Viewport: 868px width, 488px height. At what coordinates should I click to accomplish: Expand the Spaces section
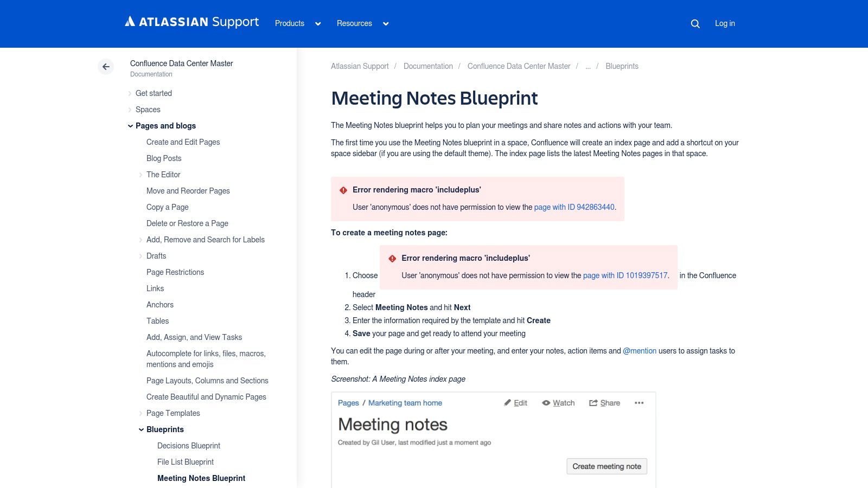130,110
